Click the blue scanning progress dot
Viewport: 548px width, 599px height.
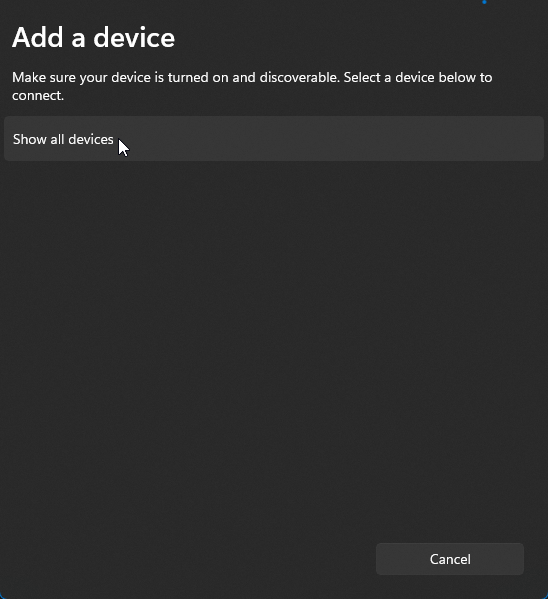pyautogui.click(x=484, y=2)
